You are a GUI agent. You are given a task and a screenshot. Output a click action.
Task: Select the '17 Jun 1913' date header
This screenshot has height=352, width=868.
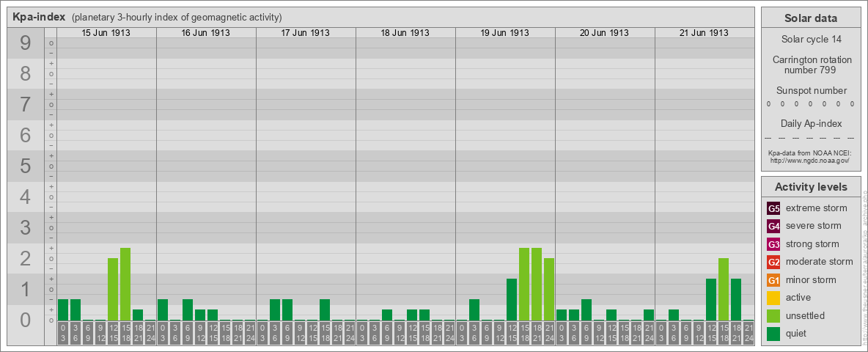pyautogui.click(x=306, y=33)
